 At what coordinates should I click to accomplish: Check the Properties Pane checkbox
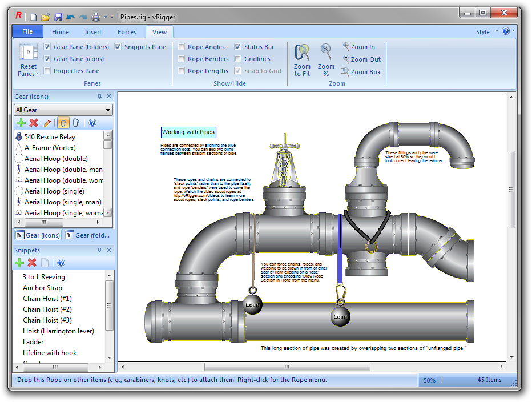(x=47, y=71)
